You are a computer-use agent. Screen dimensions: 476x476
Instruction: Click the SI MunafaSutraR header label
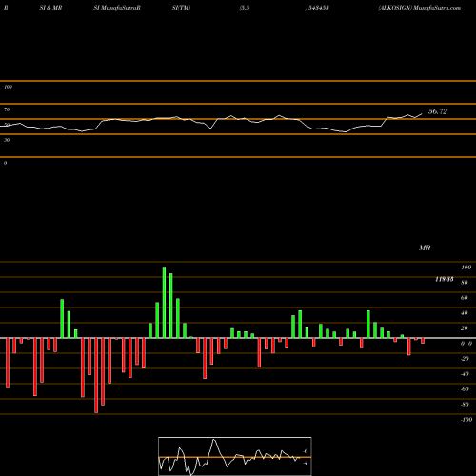coord(117,8)
